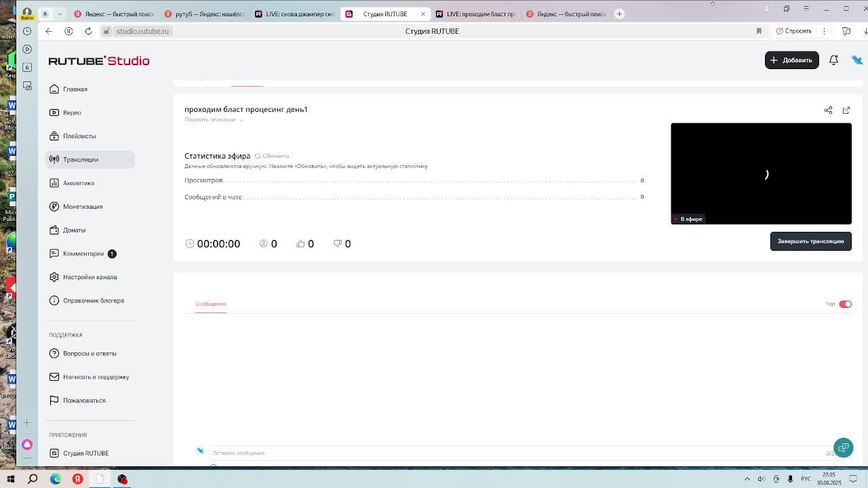Show hidden system tray icons
This screenshot has height=488, width=868.
[x=747, y=479]
